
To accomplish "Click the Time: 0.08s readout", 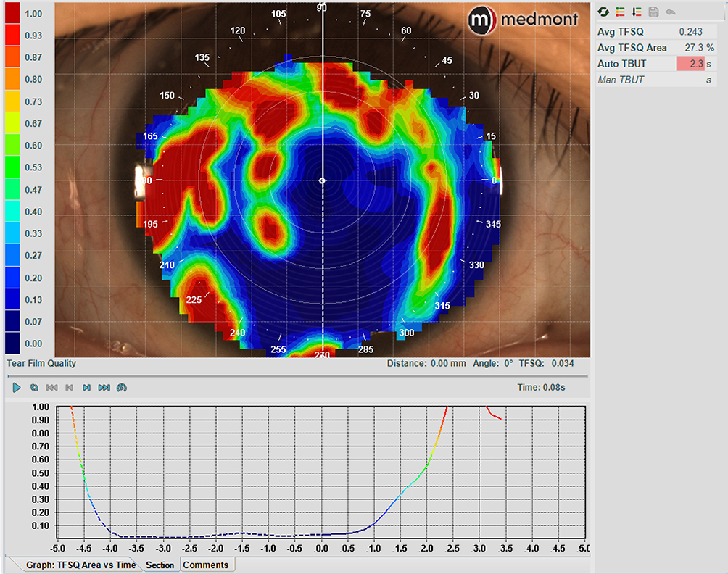I will pyautogui.click(x=541, y=388).
